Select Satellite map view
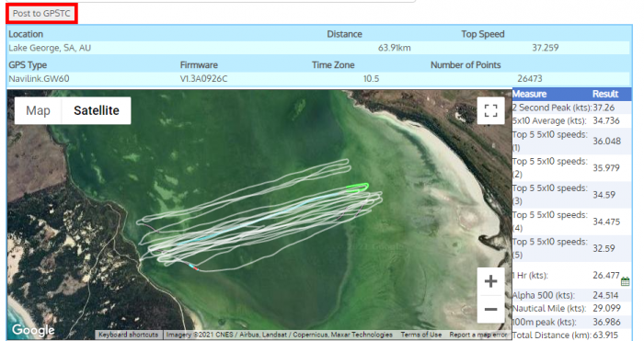 click(x=97, y=111)
